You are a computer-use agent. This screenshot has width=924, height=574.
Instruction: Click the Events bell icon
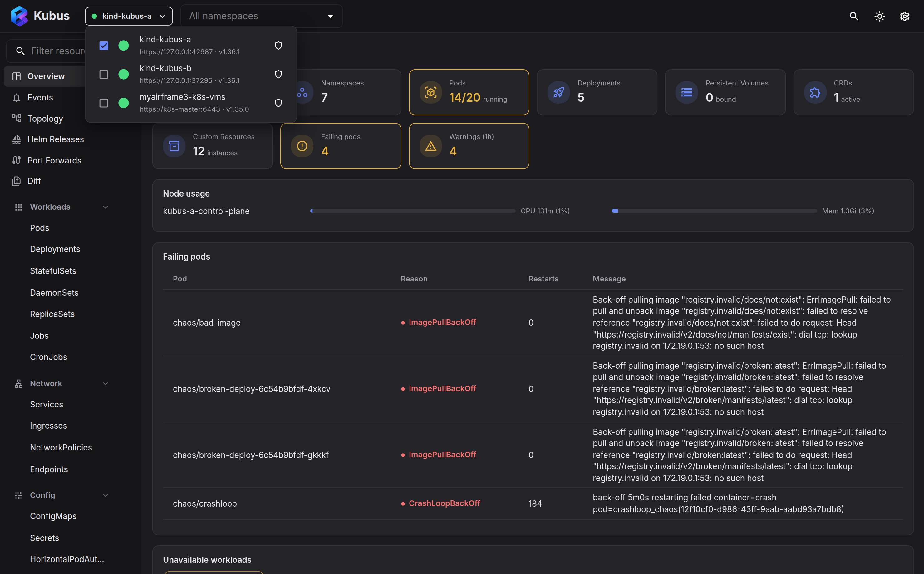point(16,98)
